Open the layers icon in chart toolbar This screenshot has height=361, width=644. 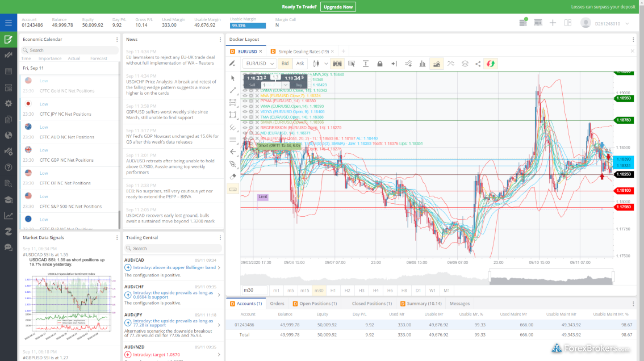coord(465,64)
